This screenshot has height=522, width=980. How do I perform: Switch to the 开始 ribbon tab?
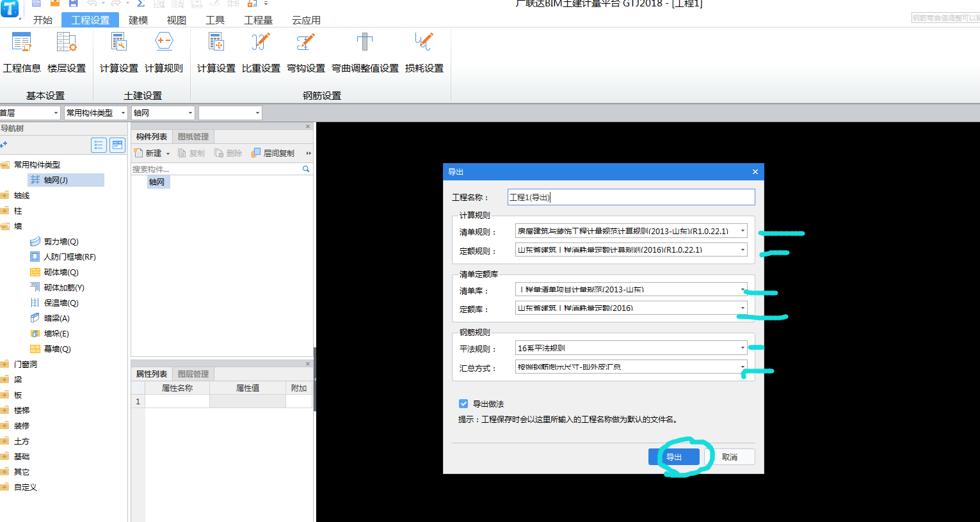pyautogui.click(x=43, y=20)
